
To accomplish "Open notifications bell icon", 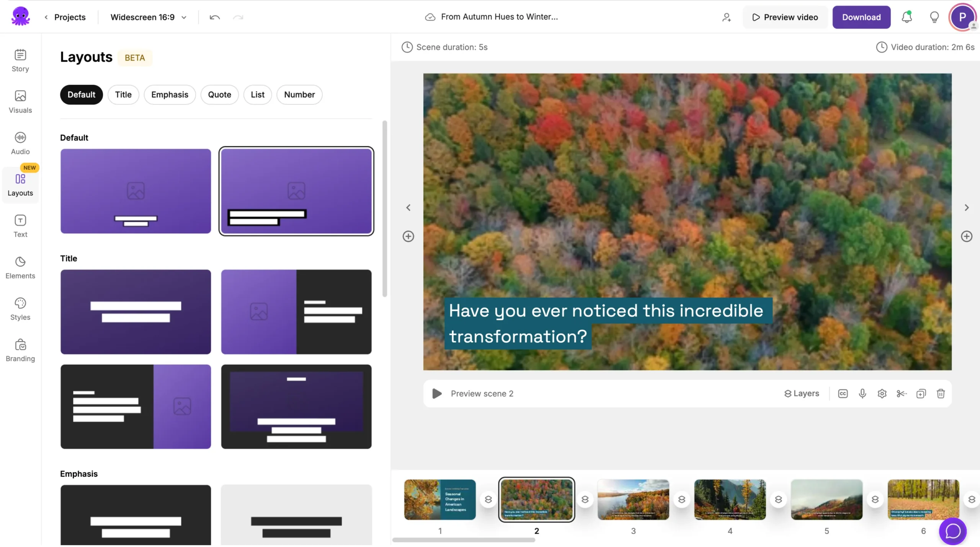I will pos(906,17).
